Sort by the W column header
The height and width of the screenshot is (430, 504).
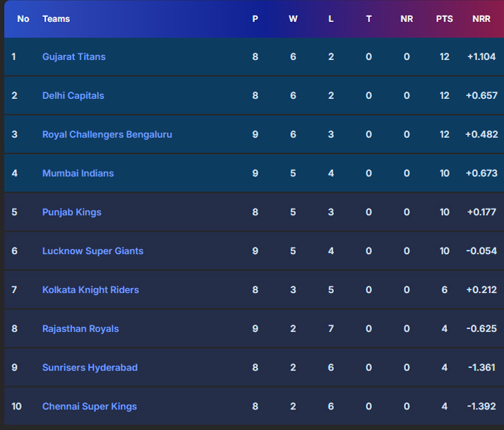tap(293, 19)
